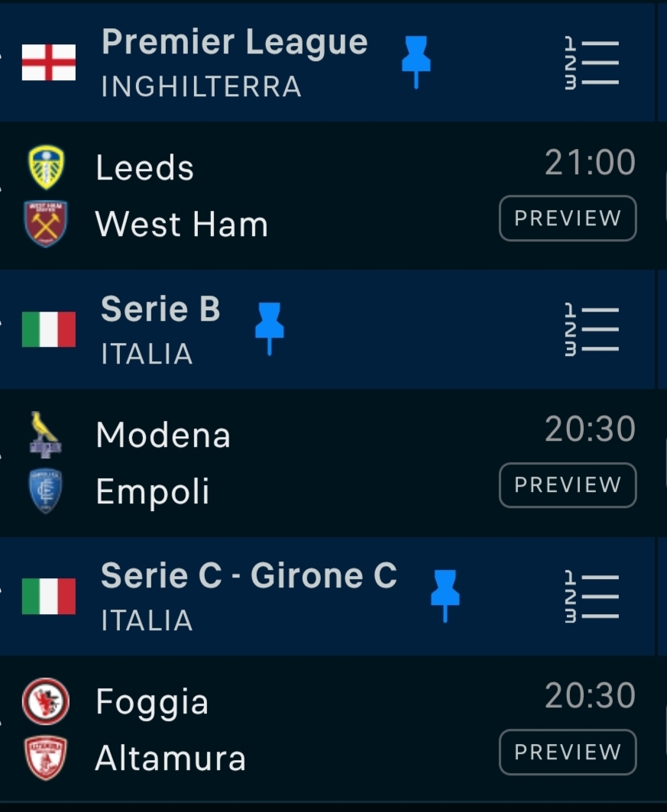The image size is (667, 812).
Task: Open Foggia vs Altamura preview
Action: 568,752
